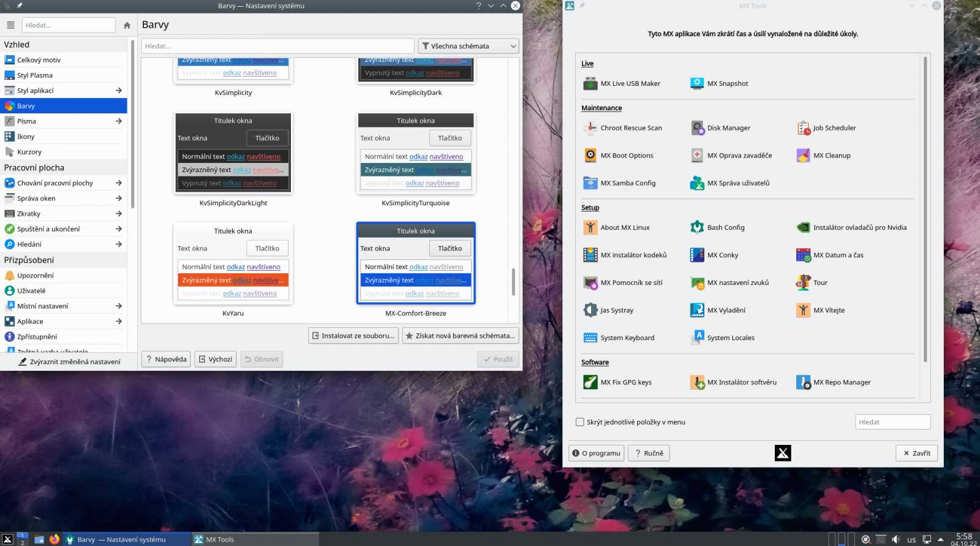
Task: Expand Místní nastavení section
Action: click(x=118, y=306)
